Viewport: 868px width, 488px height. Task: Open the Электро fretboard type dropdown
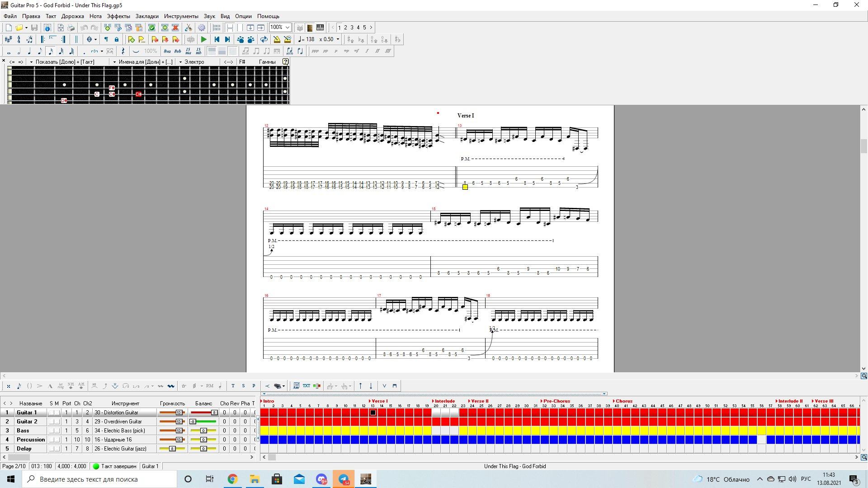tap(181, 62)
